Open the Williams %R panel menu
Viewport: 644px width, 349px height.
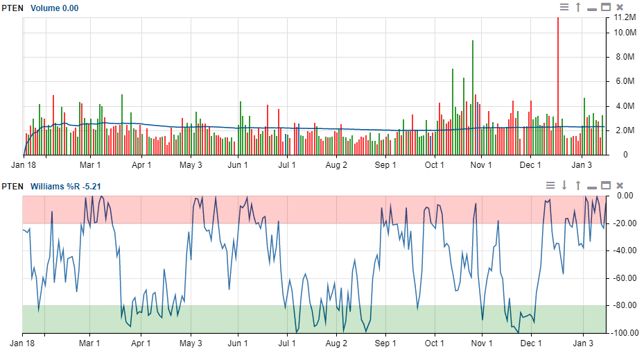550,185
